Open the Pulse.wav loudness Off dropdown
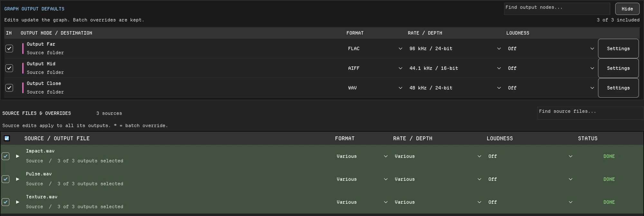 pyautogui.click(x=530, y=179)
